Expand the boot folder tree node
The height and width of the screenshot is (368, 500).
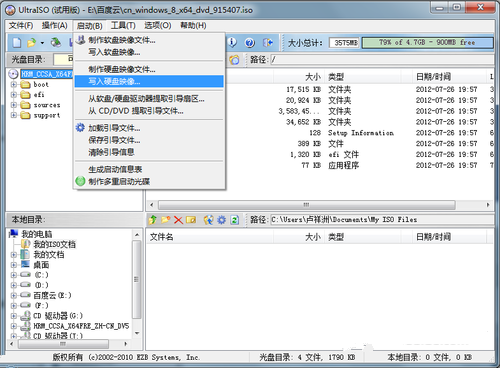pyautogui.click(x=14, y=85)
